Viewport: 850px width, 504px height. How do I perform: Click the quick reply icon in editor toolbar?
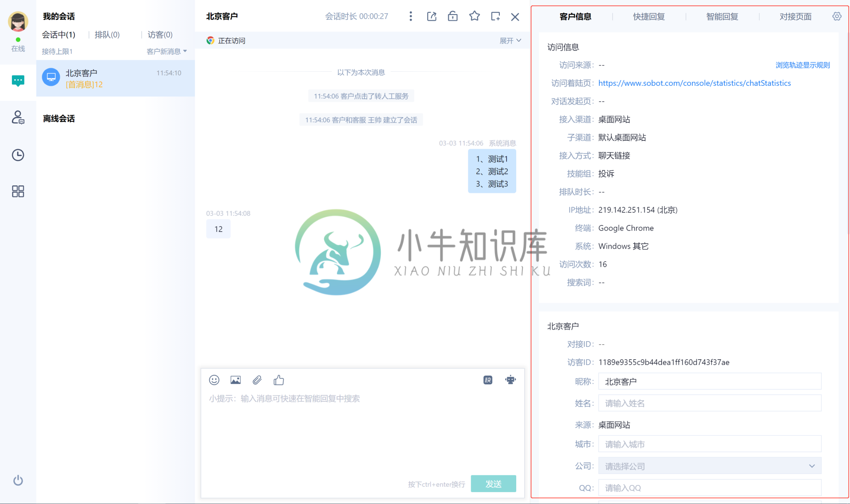point(488,380)
